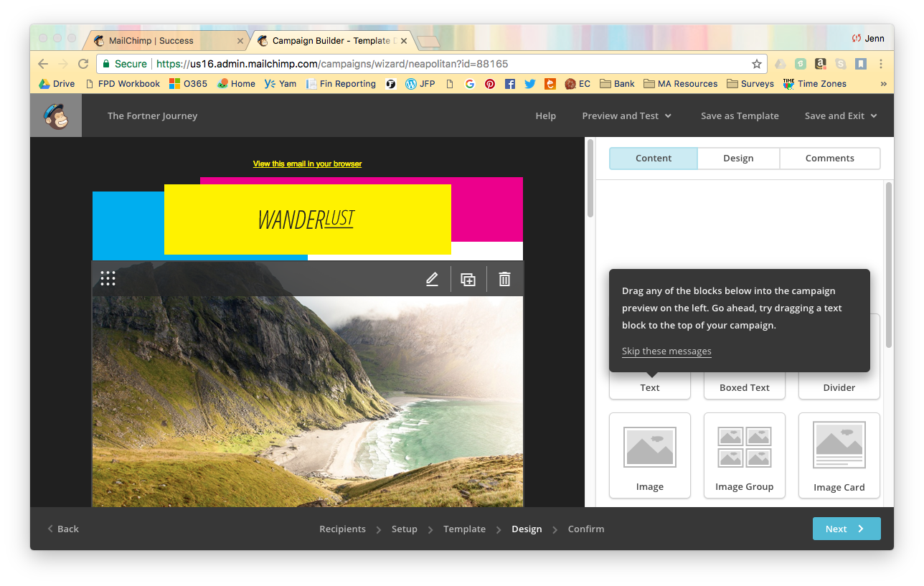Click the Skip these messages link
This screenshot has height=586, width=924.
[x=666, y=351]
